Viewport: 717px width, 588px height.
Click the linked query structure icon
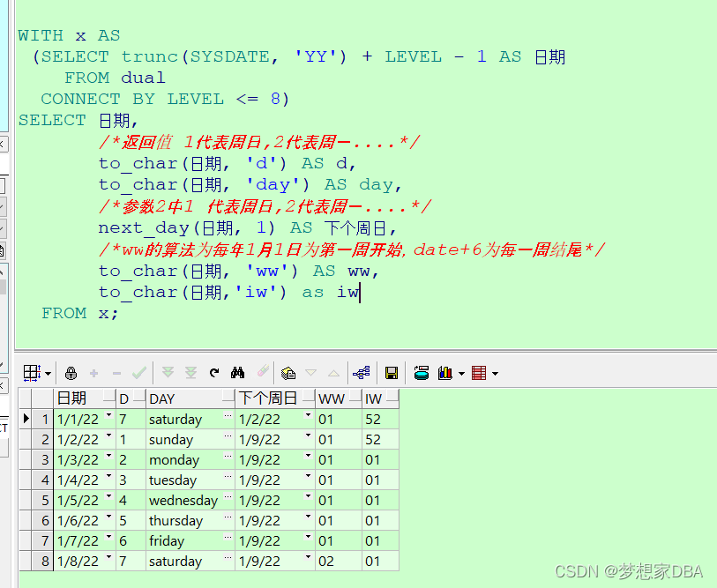coord(362,372)
